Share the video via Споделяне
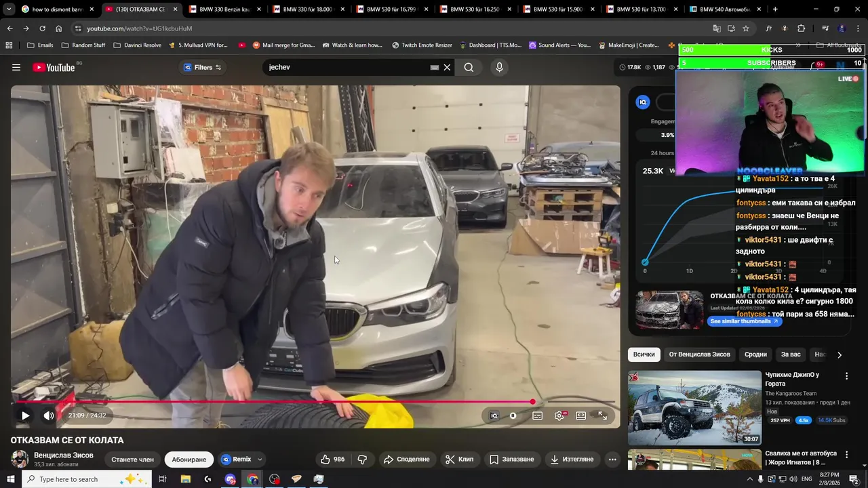This screenshot has width=868, height=488. click(407, 459)
